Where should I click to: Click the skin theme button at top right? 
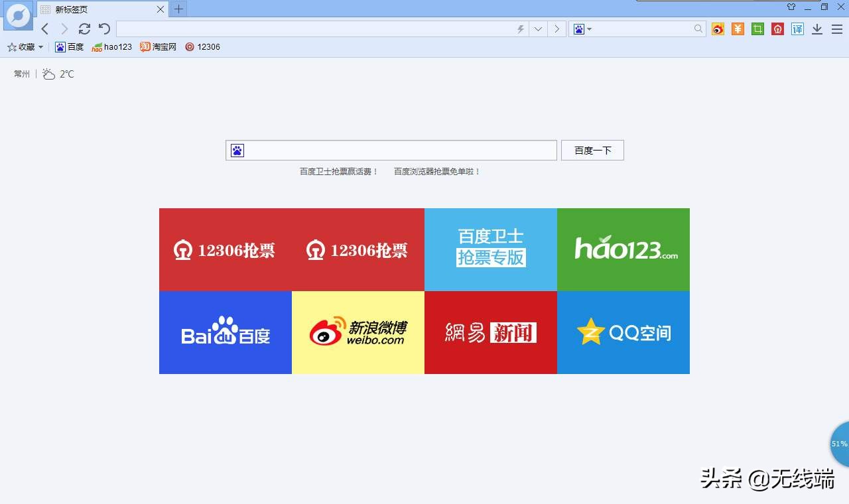(791, 7)
